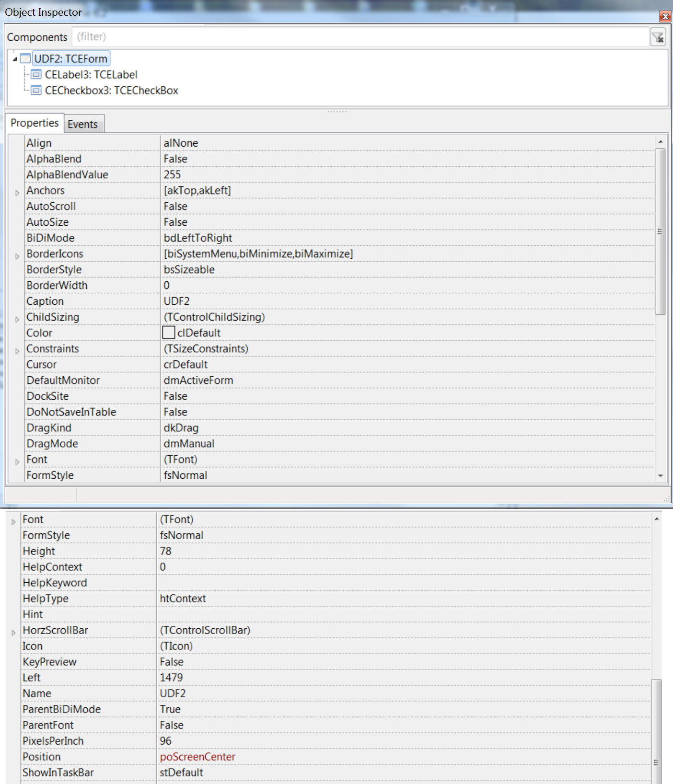Image resolution: width=673 pixels, height=784 pixels.
Task: Expand the BorderIcons property
Action: (x=17, y=256)
